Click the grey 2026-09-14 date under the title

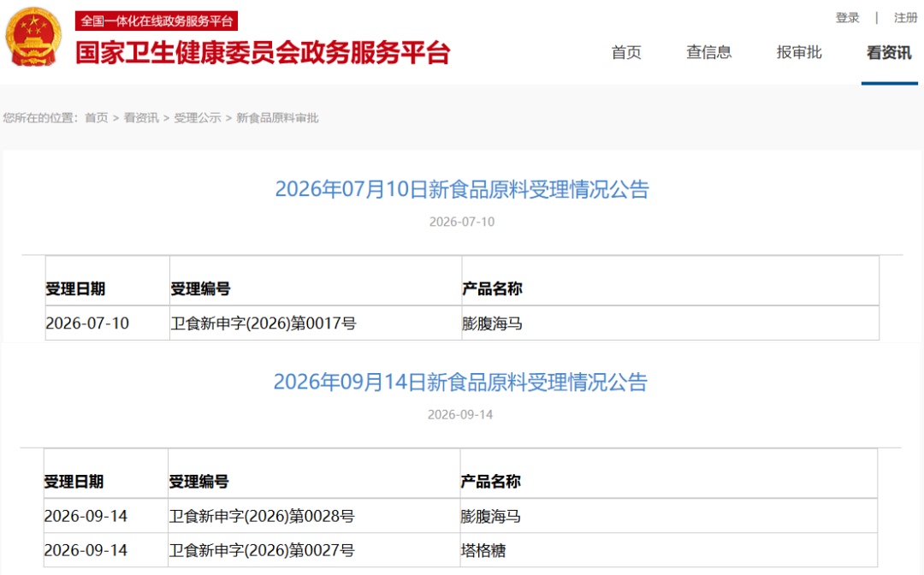point(460,415)
